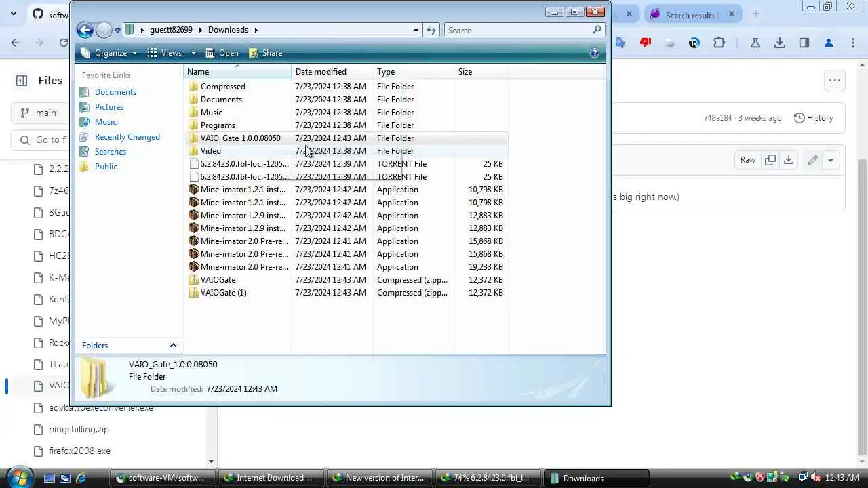Switch to Internet Download taskbar window
The image size is (868, 488).
pyautogui.click(x=272, y=478)
